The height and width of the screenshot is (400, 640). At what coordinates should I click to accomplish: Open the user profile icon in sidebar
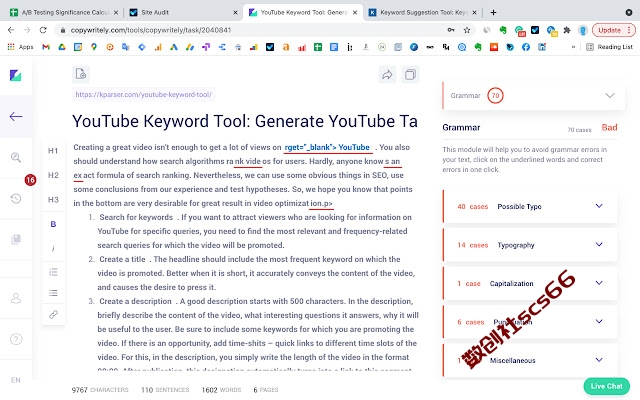(16, 298)
